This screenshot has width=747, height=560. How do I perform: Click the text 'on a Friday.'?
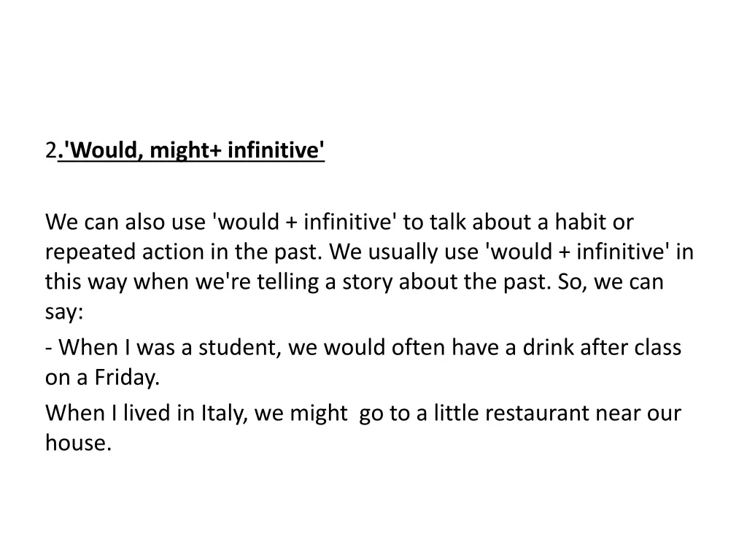[101, 378]
